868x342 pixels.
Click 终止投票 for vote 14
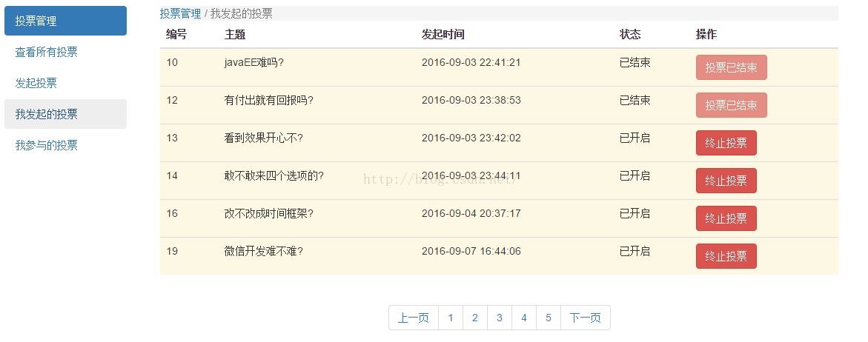pyautogui.click(x=726, y=181)
